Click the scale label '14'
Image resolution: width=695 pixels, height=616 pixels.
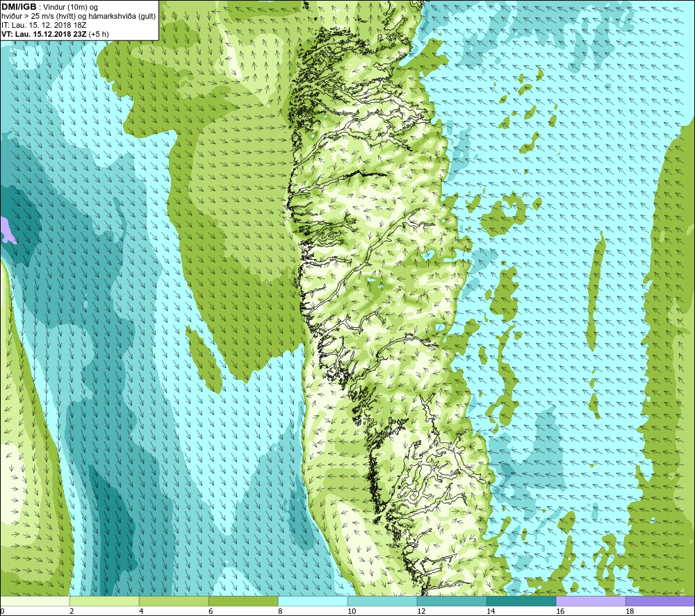pos(491,611)
